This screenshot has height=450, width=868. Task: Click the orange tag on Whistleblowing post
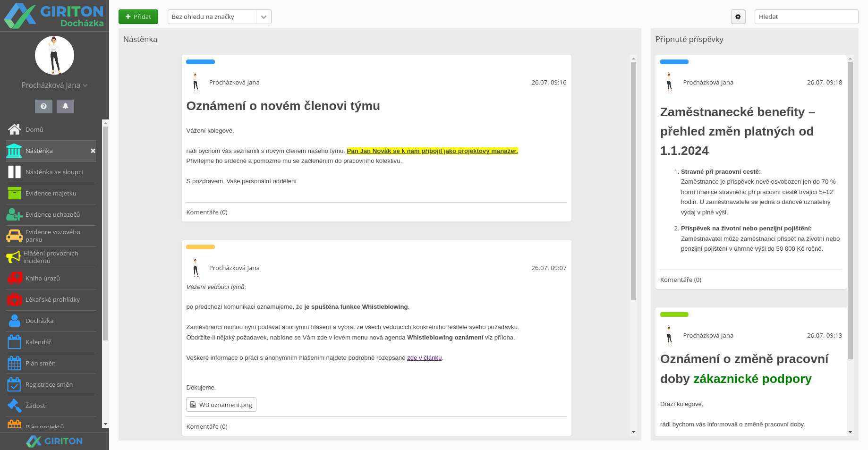200,247
